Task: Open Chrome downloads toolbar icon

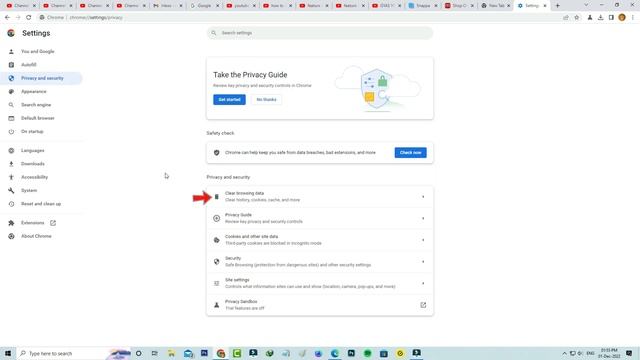Action: coord(600,18)
